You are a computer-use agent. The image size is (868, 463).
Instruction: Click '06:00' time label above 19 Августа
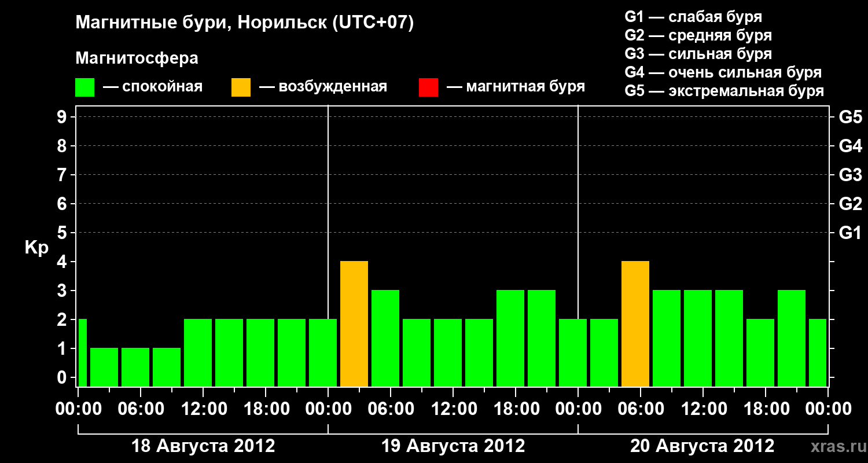(391, 409)
